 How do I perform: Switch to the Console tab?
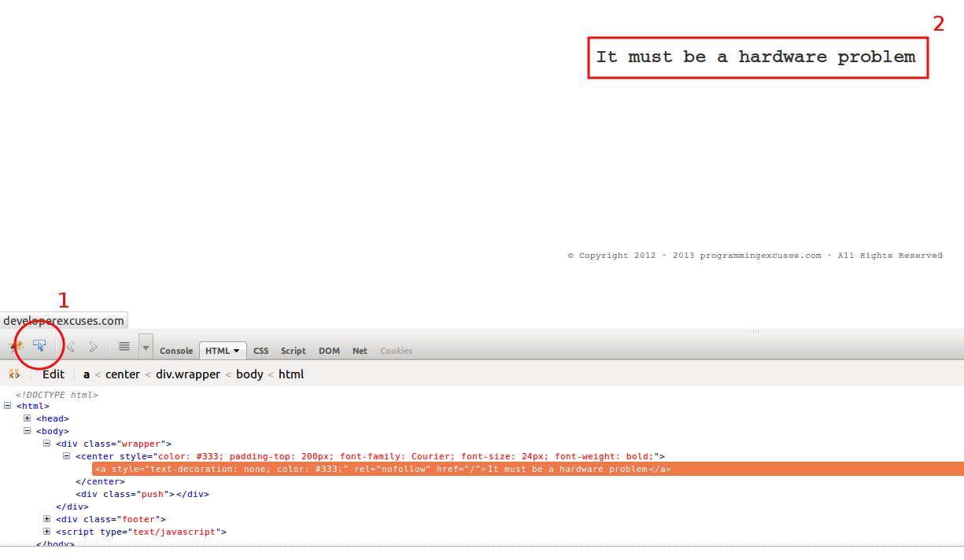click(x=176, y=351)
